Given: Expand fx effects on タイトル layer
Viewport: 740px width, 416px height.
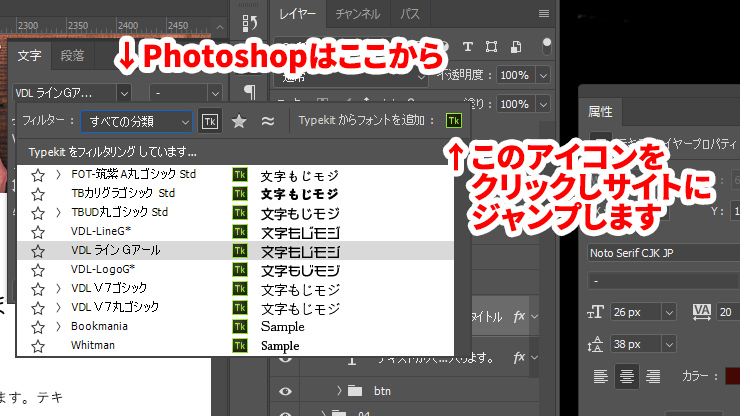Looking at the screenshot, I should [x=534, y=317].
